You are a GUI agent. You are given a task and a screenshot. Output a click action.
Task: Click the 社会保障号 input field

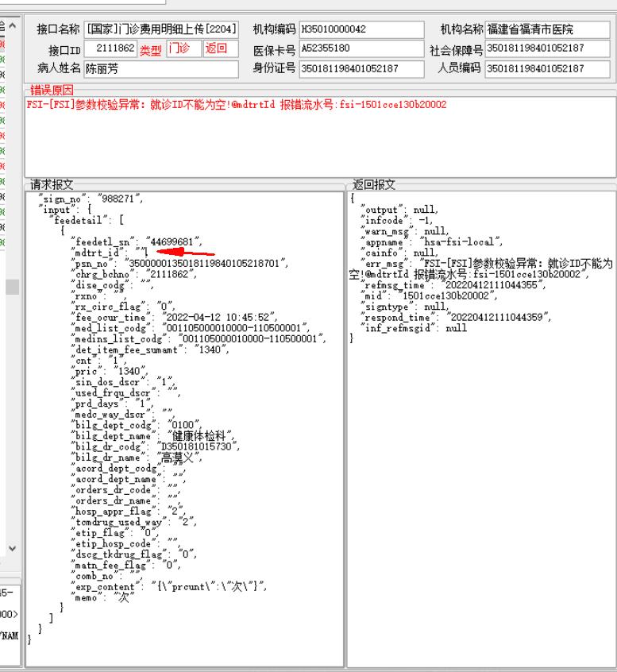[547, 48]
